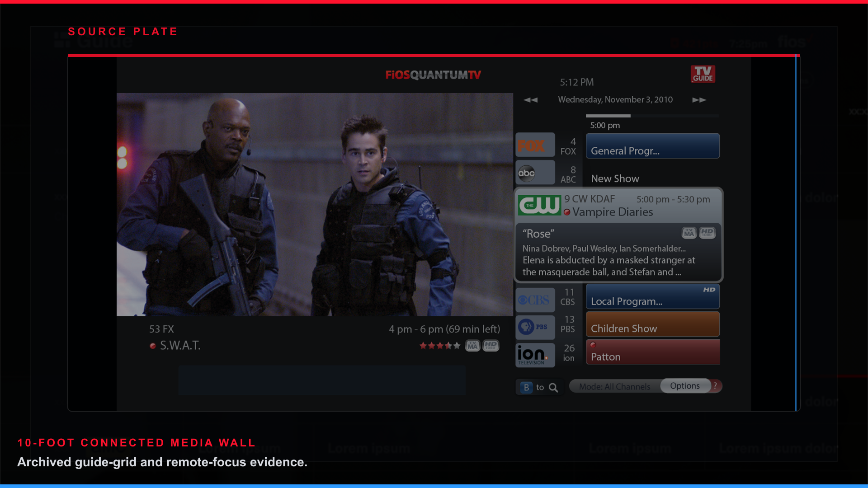Select the CW channel logo

tap(539, 205)
